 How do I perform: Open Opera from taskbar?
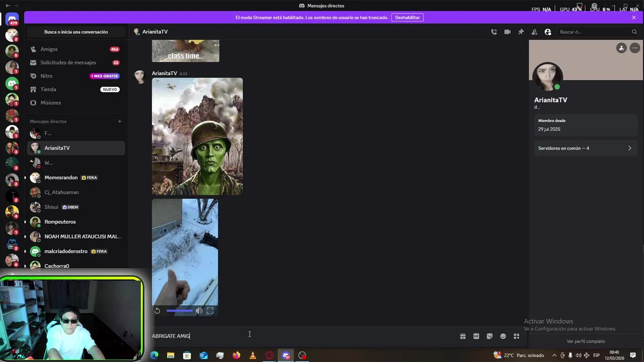pyautogui.click(x=269, y=355)
